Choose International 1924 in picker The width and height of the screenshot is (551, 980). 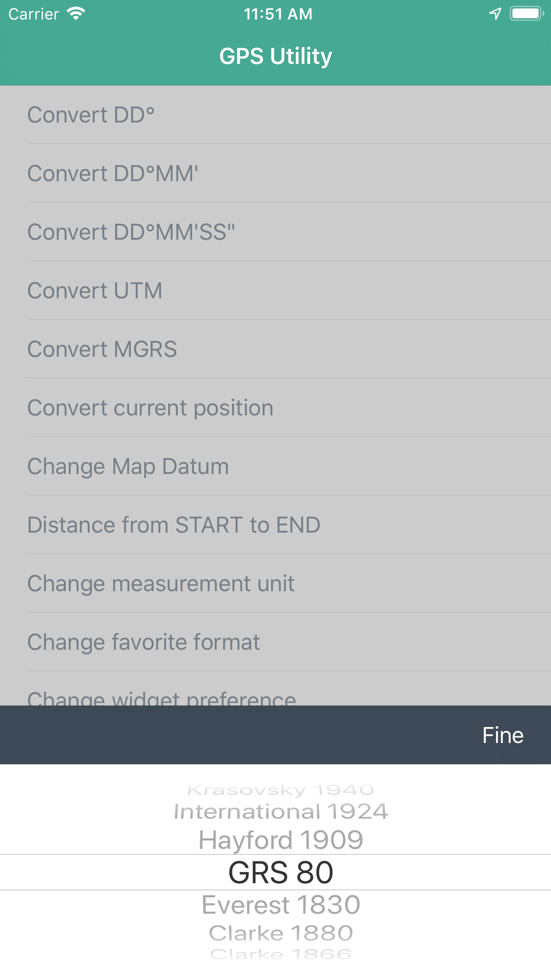click(x=280, y=811)
